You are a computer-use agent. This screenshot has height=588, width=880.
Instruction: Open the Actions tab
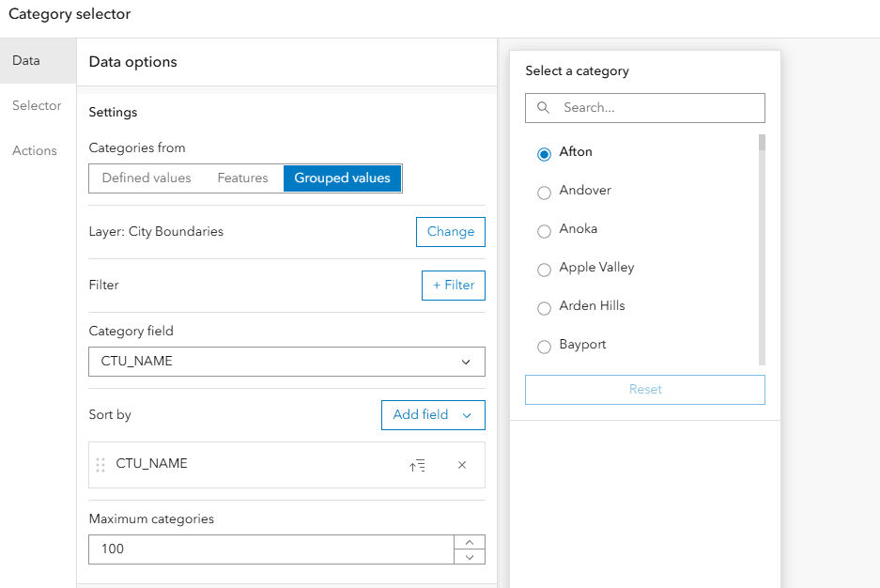click(x=35, y=151)
